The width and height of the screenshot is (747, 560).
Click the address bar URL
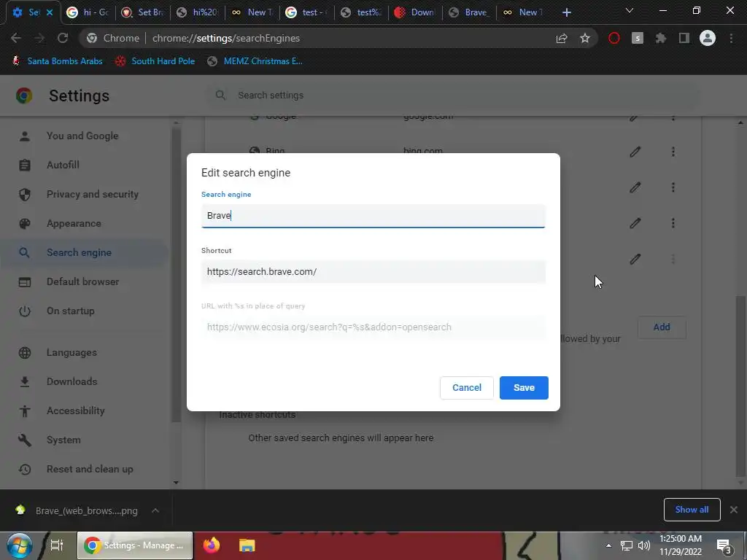pos(226,38)
